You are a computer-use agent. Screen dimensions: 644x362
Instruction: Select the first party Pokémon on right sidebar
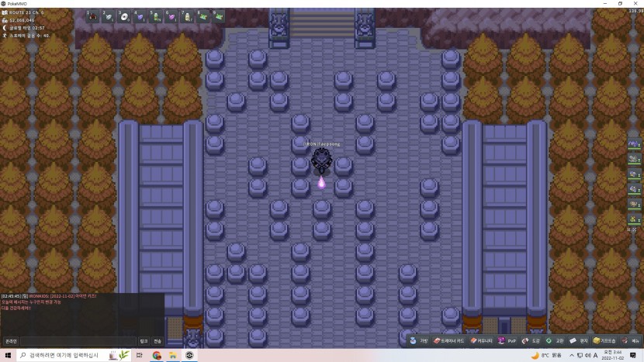coord(634,144)
